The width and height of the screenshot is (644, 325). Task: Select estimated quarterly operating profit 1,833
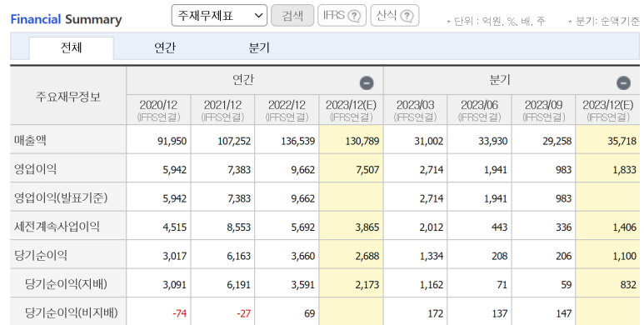[x=624, y=170]
